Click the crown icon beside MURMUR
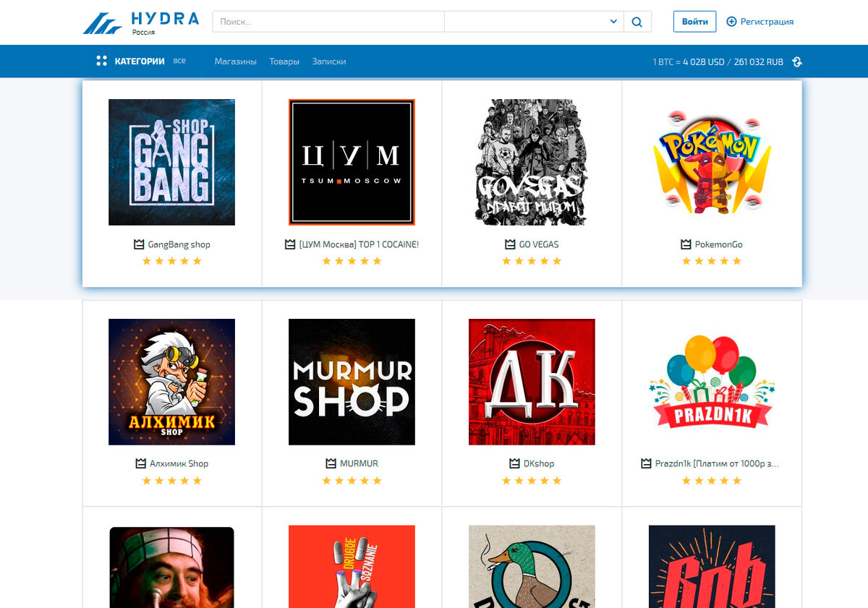The height and width of the screenshot is (608, 868). [331, 463]
